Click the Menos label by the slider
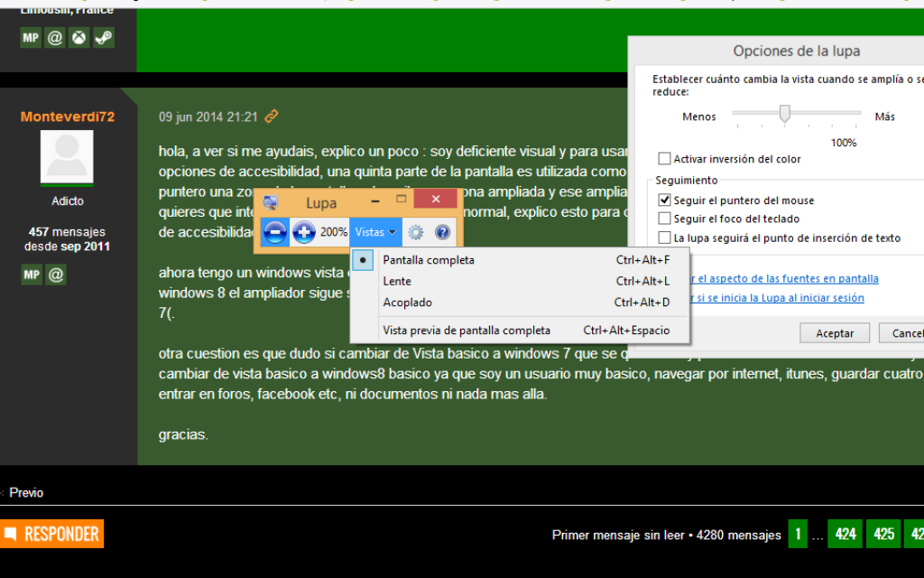Image resolution: width=924 pixels, height=578 pixels. pos(699,117)
